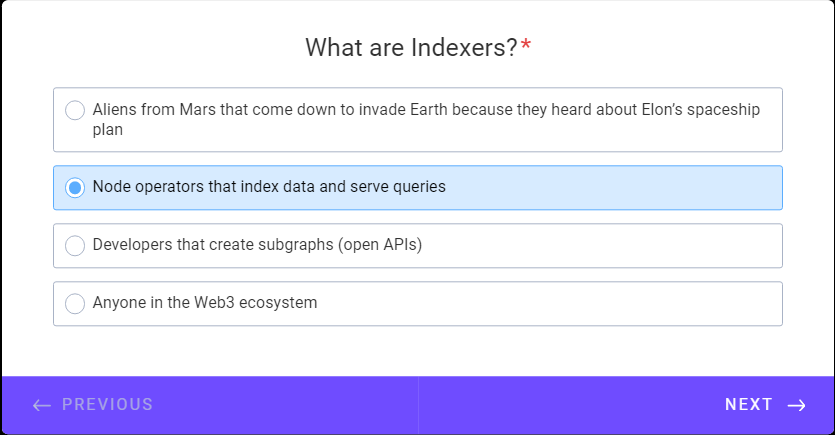835x435 pixels.
Task: Click the 'What are Indexers?' heading
Action: click(x=411, y=47)
